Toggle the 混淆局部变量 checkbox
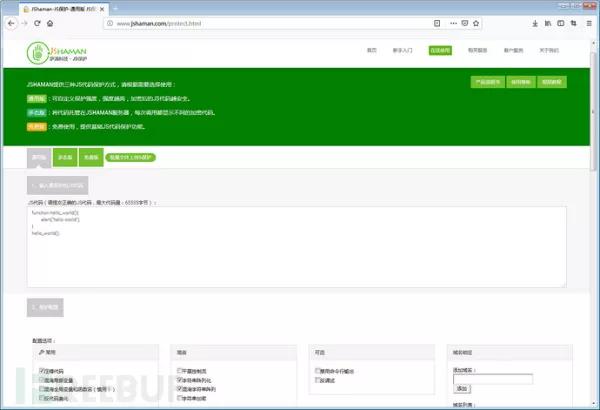The height and width of the screenshot is (410, 600). [42, 379]
